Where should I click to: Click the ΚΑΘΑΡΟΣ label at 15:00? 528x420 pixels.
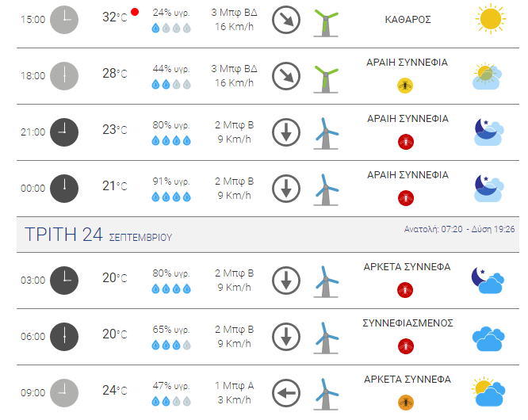tap(407, 20)
